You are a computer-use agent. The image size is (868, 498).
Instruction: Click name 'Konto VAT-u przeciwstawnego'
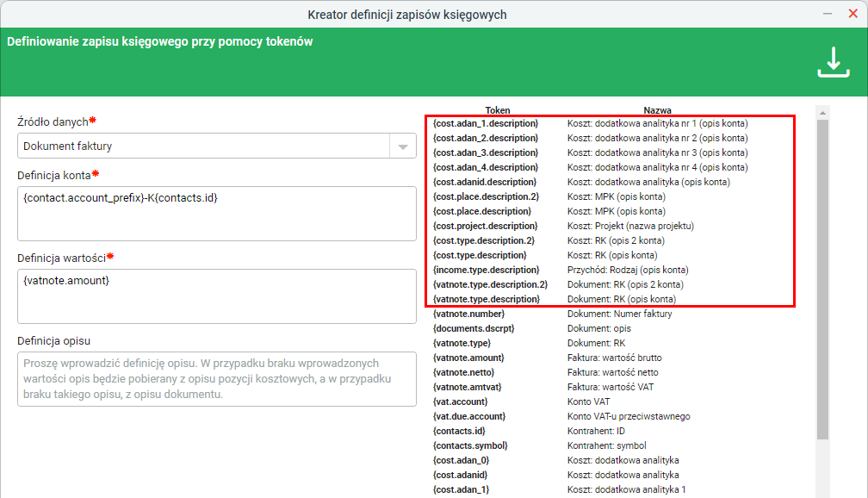629,416
